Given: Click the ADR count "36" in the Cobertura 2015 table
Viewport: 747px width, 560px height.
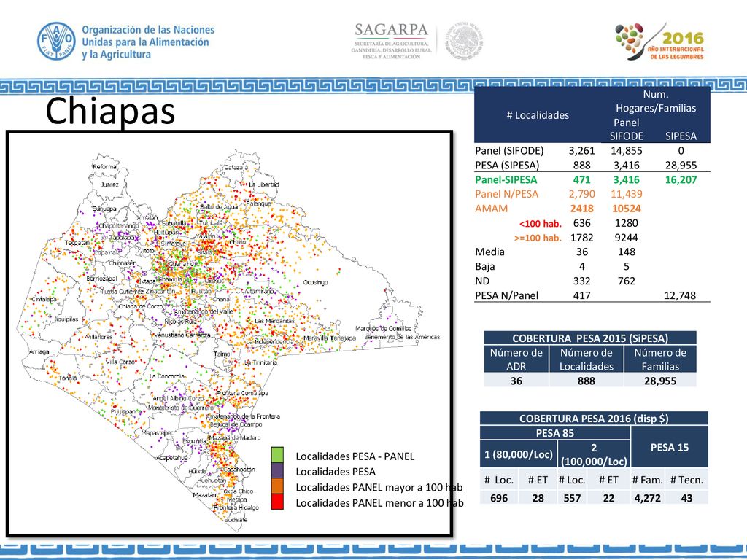Looking at the screenshot, I should point(516,381).
